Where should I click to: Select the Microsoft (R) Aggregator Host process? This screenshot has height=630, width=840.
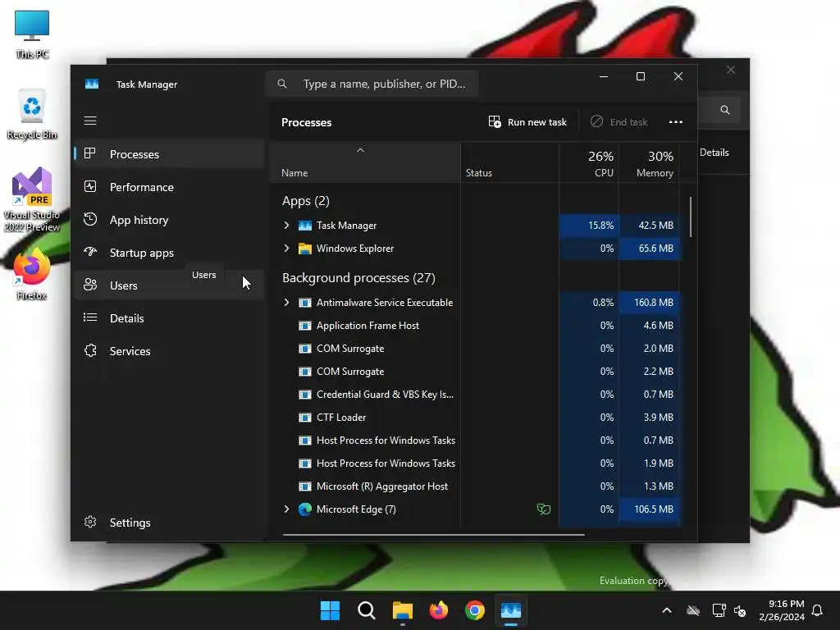475,486
